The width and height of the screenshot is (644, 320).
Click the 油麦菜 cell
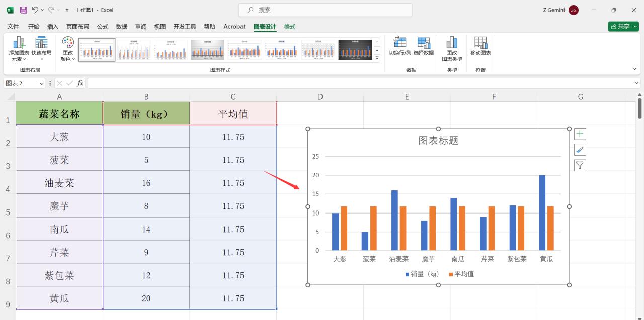pyautogui.click(x=59, y=183)
